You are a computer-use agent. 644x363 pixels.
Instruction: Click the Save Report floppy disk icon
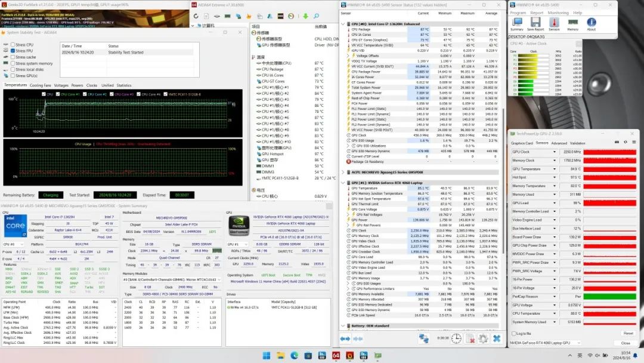click(x=535, y=23)
